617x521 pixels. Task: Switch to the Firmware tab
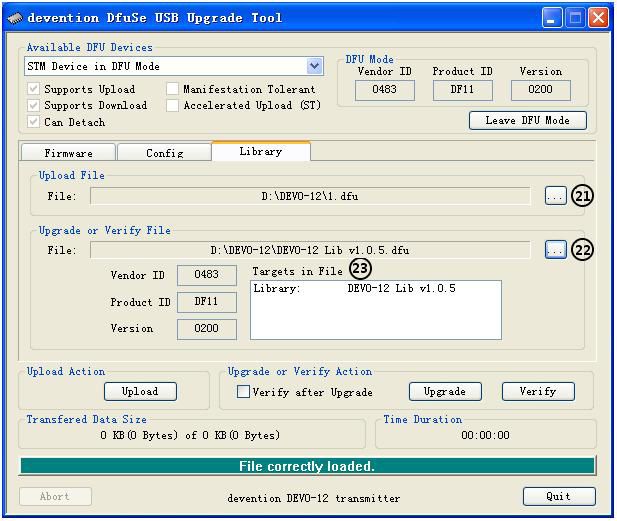coord(68,152)
